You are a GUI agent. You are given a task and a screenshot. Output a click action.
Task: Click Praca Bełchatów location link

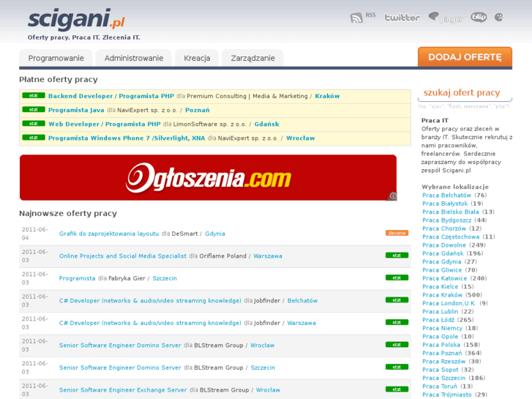click(x=446, y=195)
